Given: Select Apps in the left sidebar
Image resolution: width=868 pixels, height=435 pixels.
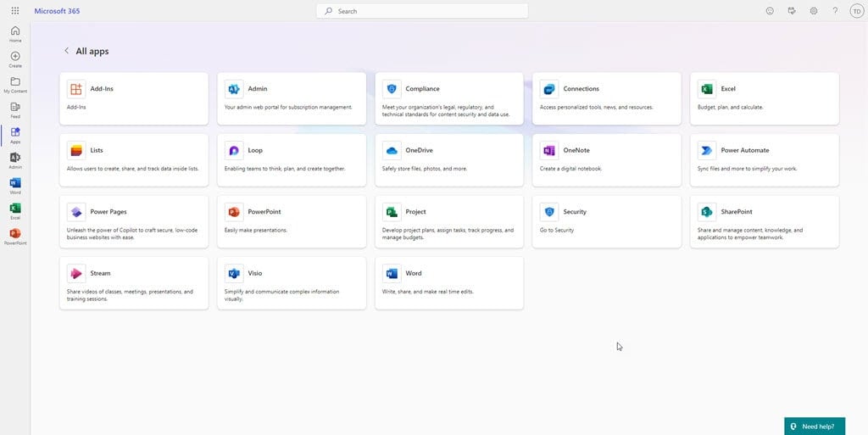Looking at the screenshot, I should [15, 136].
